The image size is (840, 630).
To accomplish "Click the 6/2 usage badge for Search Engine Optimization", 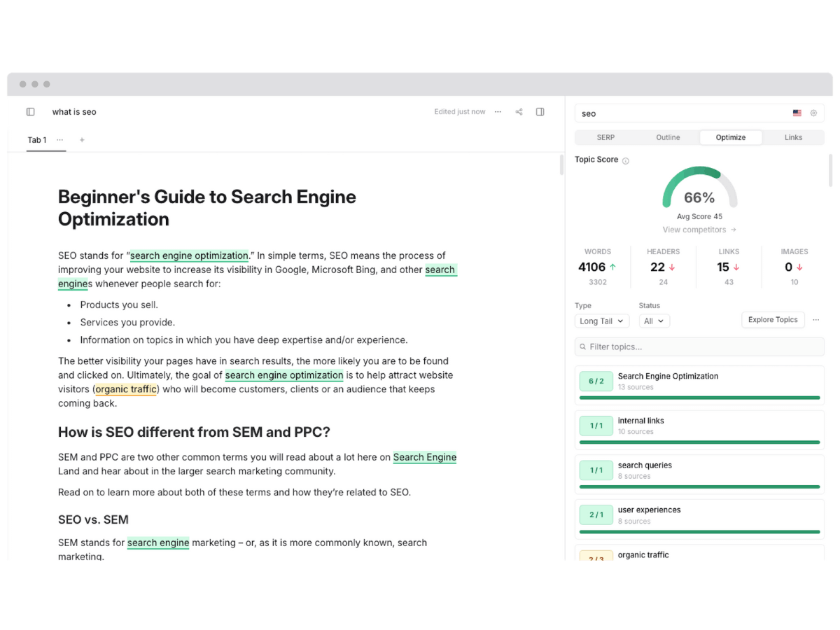I will click(x=596, y=381).
